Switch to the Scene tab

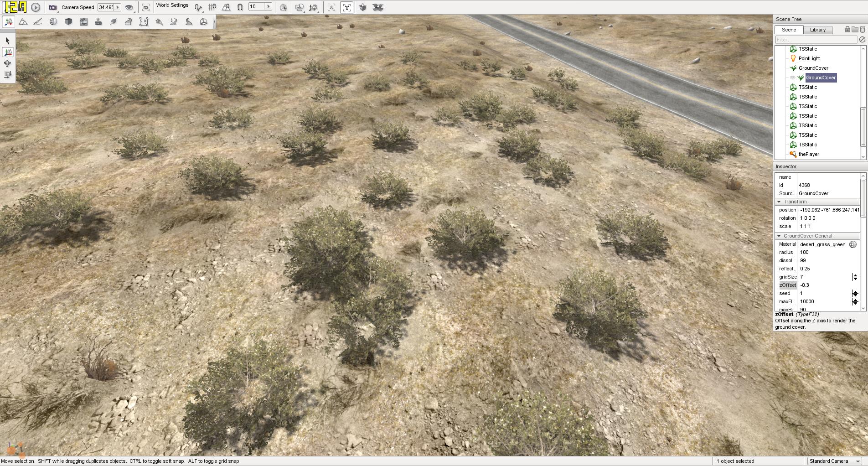pos(789,30)
